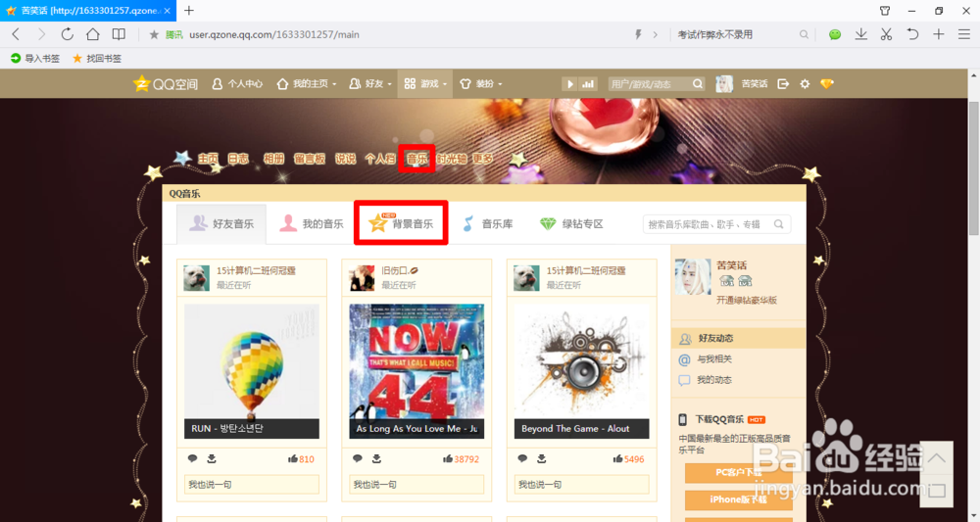980x522 pixels.
Task: Go to 主页 in space navigation
Action: (208, 159)
